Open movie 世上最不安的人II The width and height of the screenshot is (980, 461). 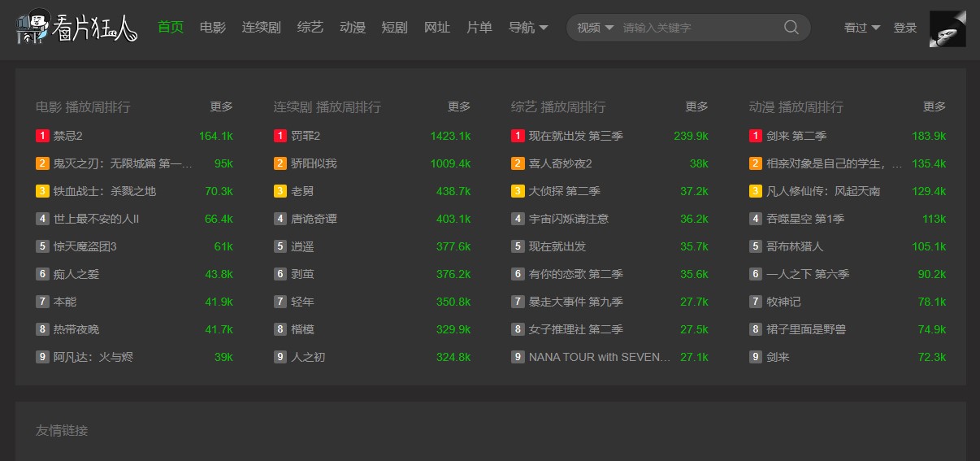click(97, 219)
